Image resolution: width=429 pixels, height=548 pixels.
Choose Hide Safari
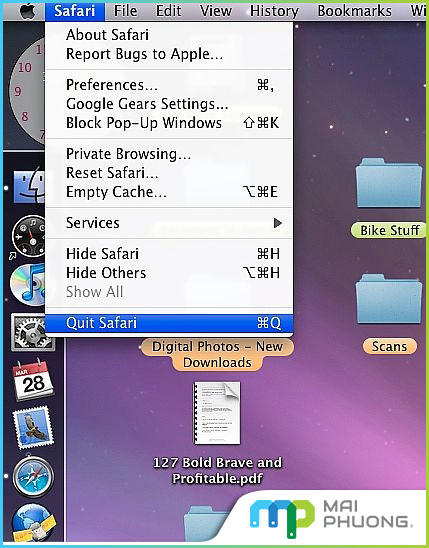pos(169,254)
